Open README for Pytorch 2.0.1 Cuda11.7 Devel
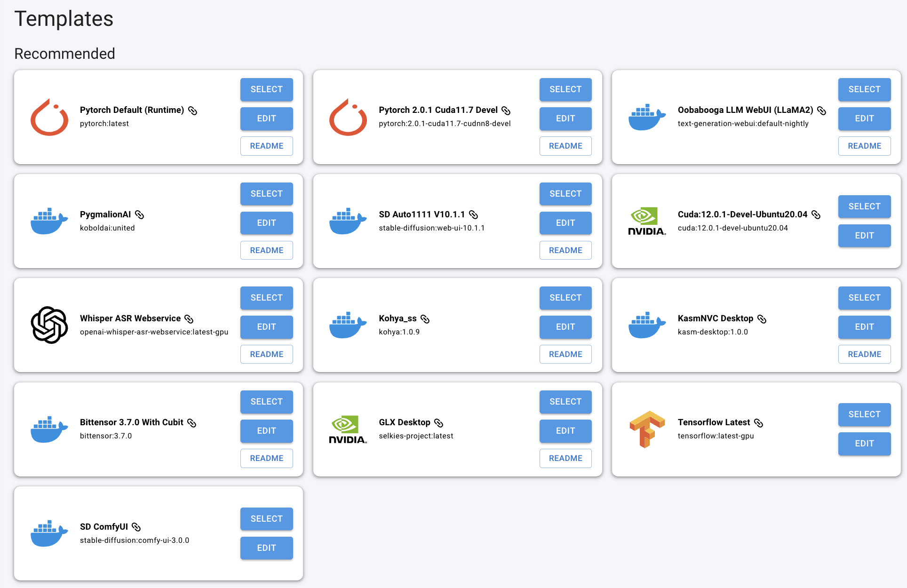This screenshot has height=588, width=907. tap(565, 146)
